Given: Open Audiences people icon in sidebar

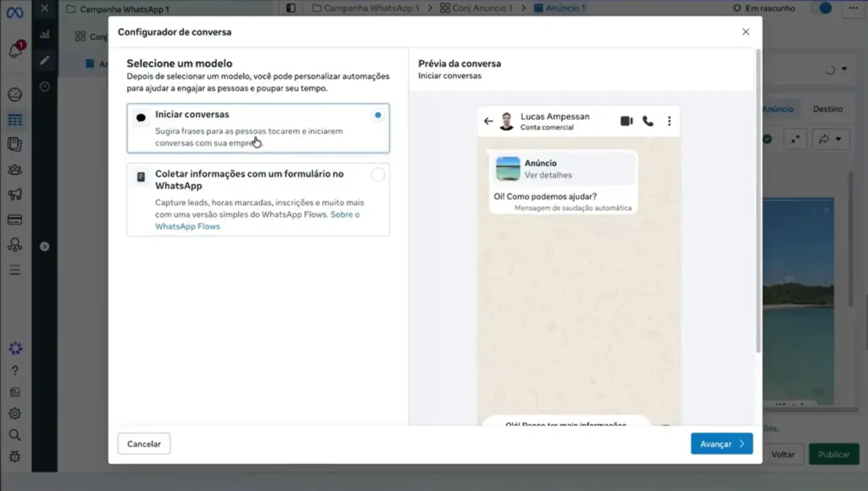Looking at the screenshot, I should [15, 170].
